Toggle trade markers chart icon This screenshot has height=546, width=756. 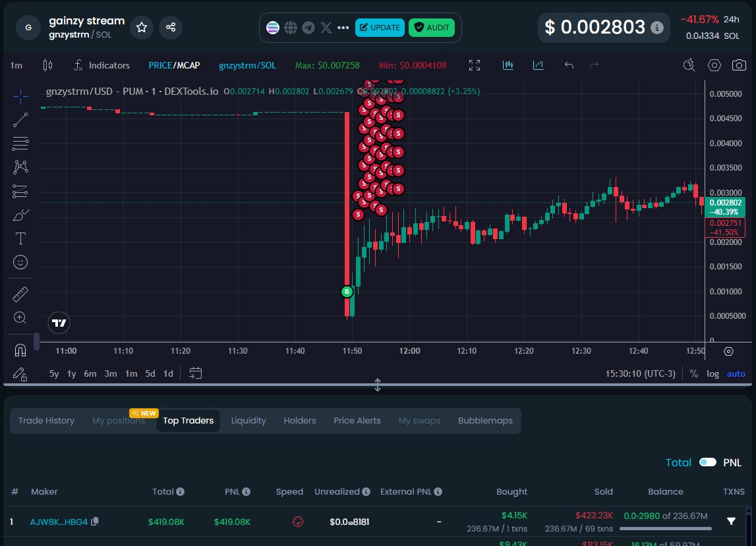click(508, 65)
